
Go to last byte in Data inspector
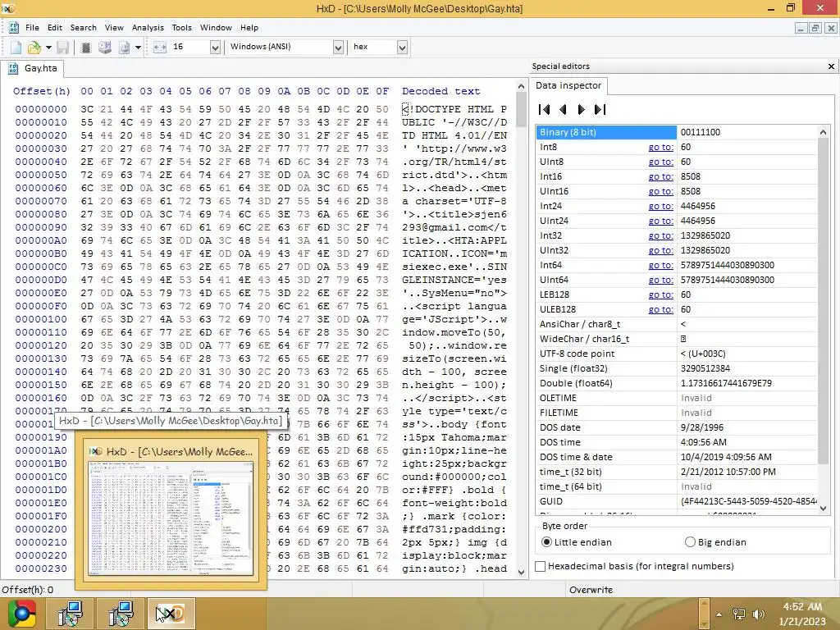tap(600, 109)
